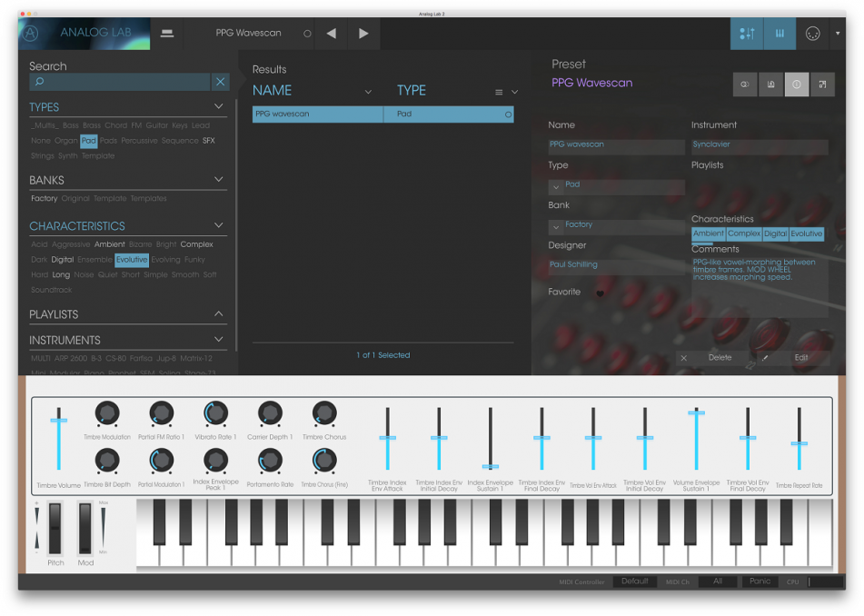Sort results by TYPE column header
Viewport: 864px width, 616px height.
point(412,90)
